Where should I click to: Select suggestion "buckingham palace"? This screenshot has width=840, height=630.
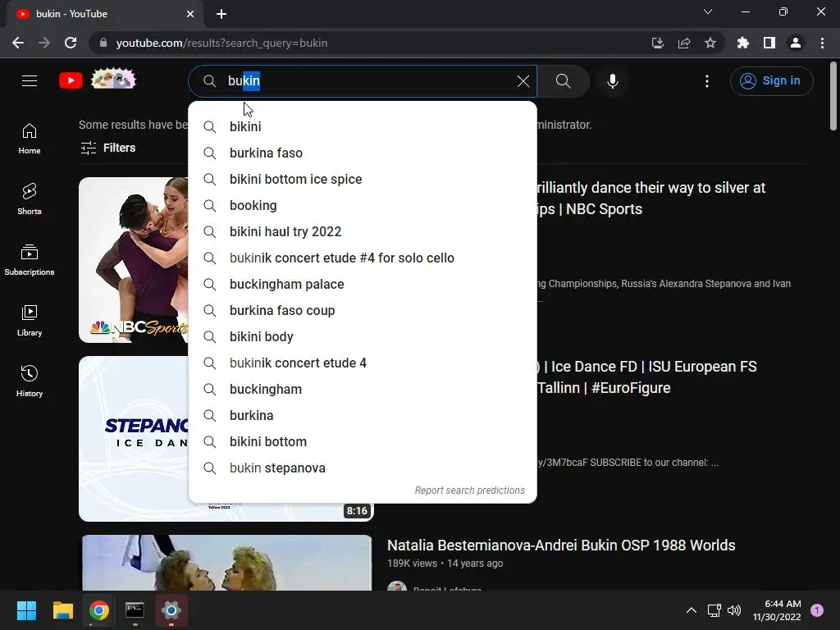pos(363,284)
